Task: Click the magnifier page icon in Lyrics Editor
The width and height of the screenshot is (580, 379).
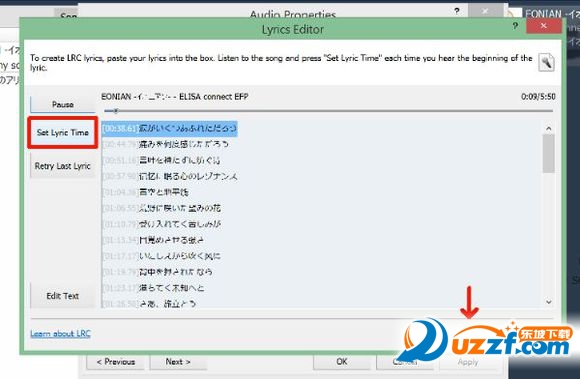Action: click(546, 62)
